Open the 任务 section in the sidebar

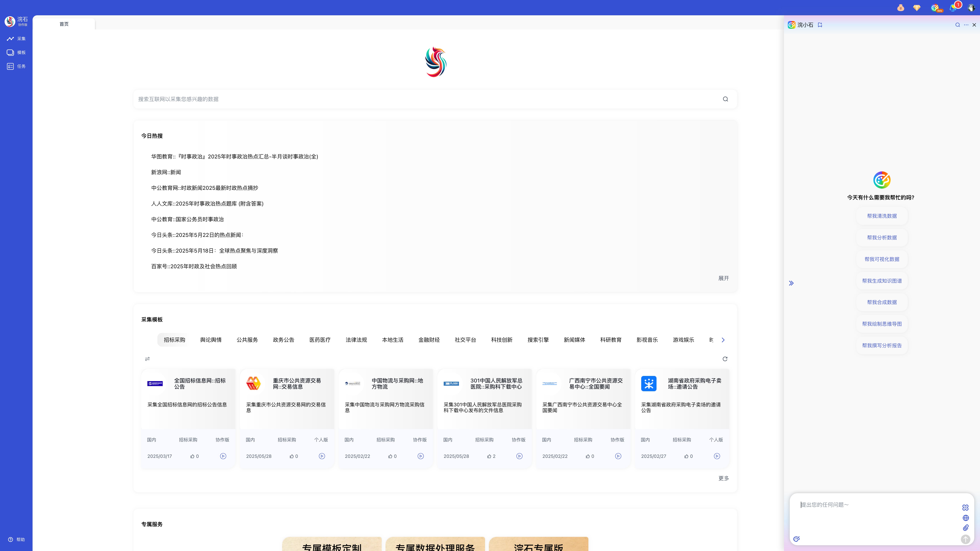(x=16, y=66)
